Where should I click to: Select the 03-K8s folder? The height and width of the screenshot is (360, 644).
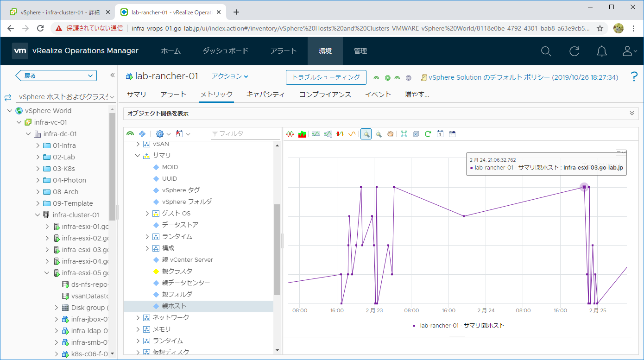coord(63,169)
